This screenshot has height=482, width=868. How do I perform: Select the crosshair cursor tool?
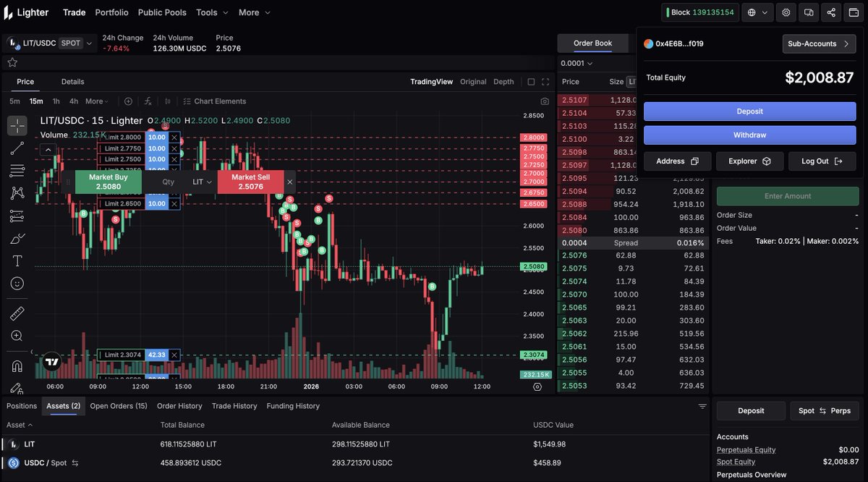click(17, 126)
